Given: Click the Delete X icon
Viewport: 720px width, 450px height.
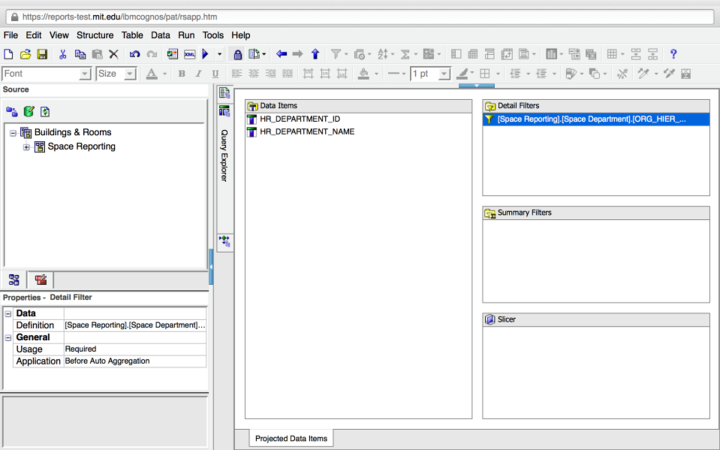Looking at the screenshot, I should click(113, 54).
